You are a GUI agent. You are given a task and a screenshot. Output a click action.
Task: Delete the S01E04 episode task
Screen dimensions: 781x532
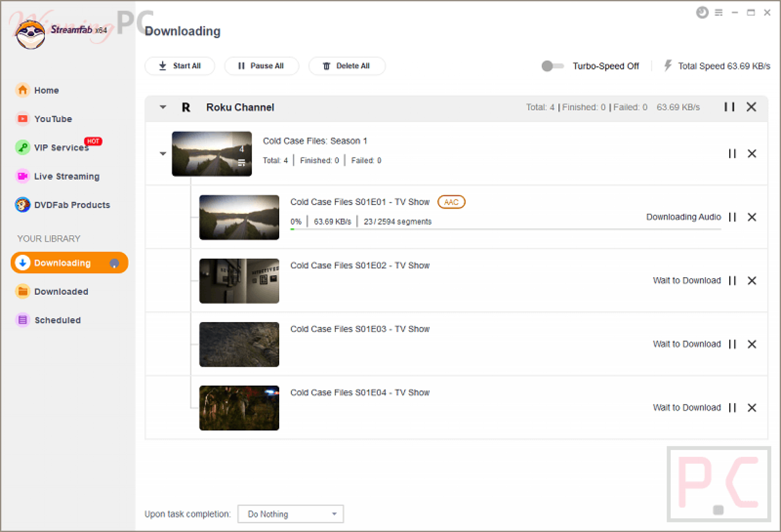[752, 408]
